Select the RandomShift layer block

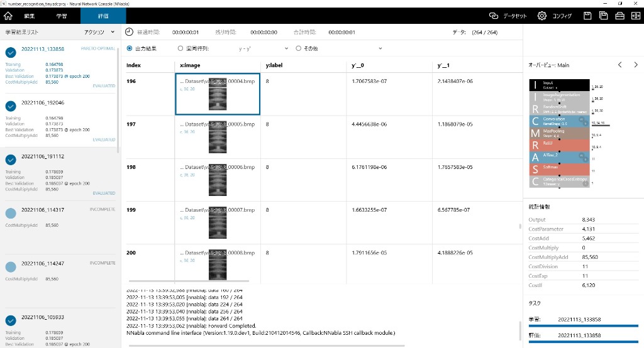tap(559, 109)
